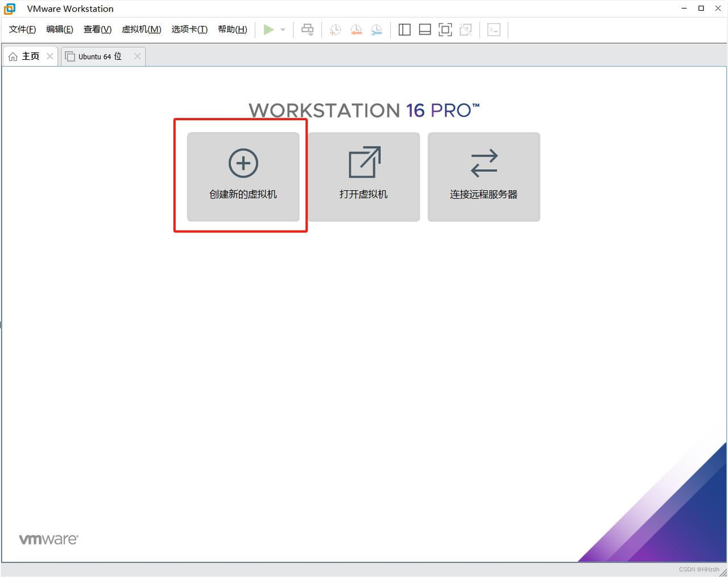Enter full screen mode icon
Screen dimensions: 728x577
[445, 30]
